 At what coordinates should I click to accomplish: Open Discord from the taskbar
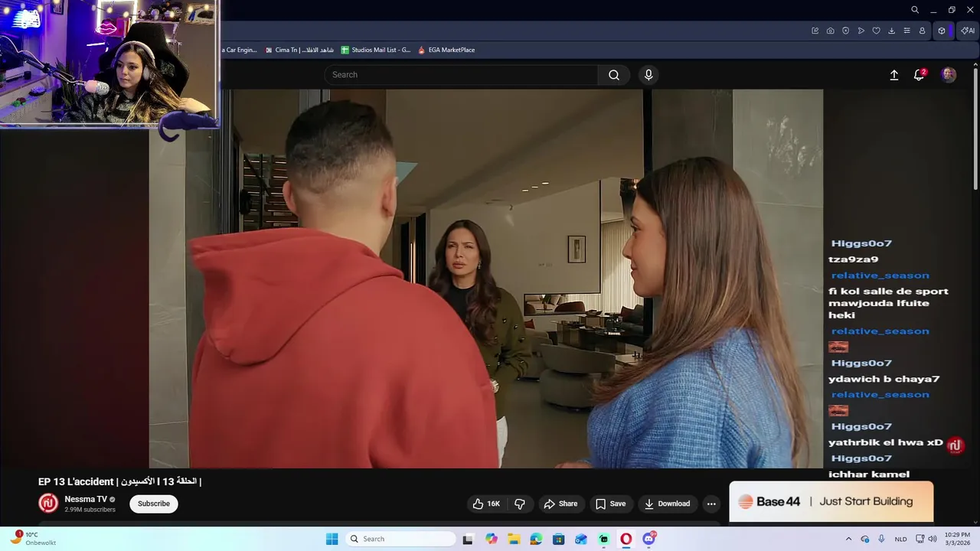point(649,539)
